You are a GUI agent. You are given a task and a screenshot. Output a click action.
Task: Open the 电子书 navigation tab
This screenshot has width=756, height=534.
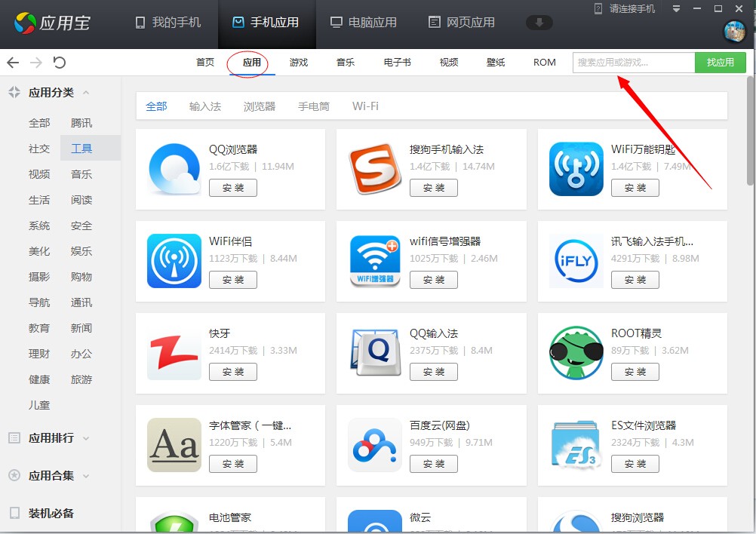398,62
